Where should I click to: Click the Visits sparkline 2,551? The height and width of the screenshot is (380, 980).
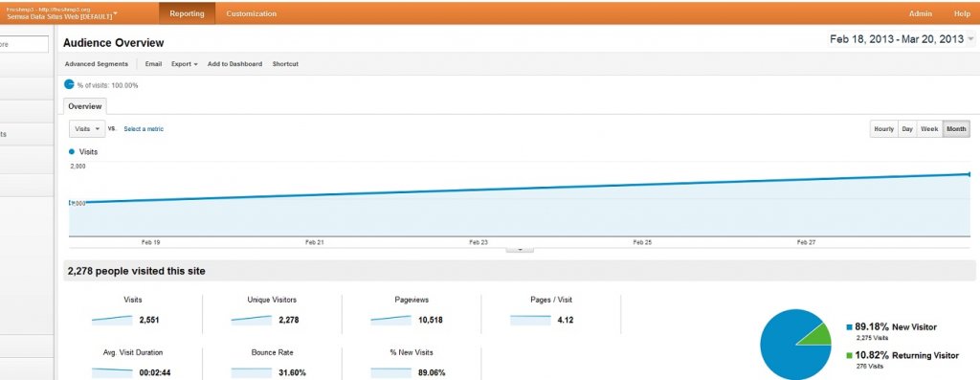(113, 320)
